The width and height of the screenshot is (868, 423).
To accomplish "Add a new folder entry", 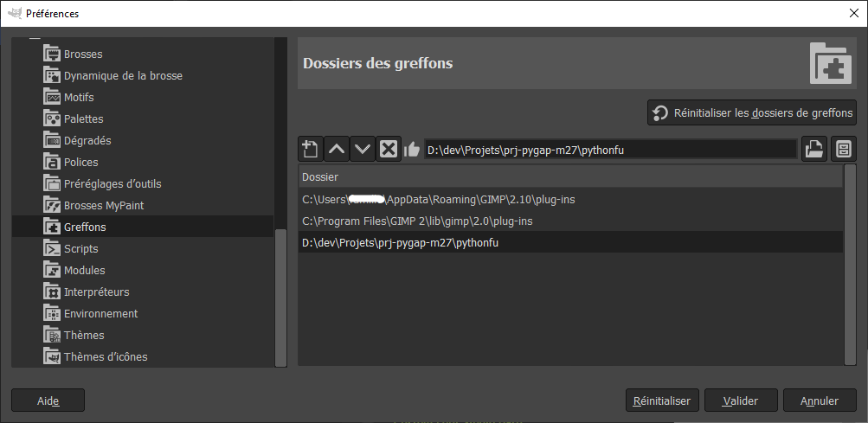I will tap(310, 149).
